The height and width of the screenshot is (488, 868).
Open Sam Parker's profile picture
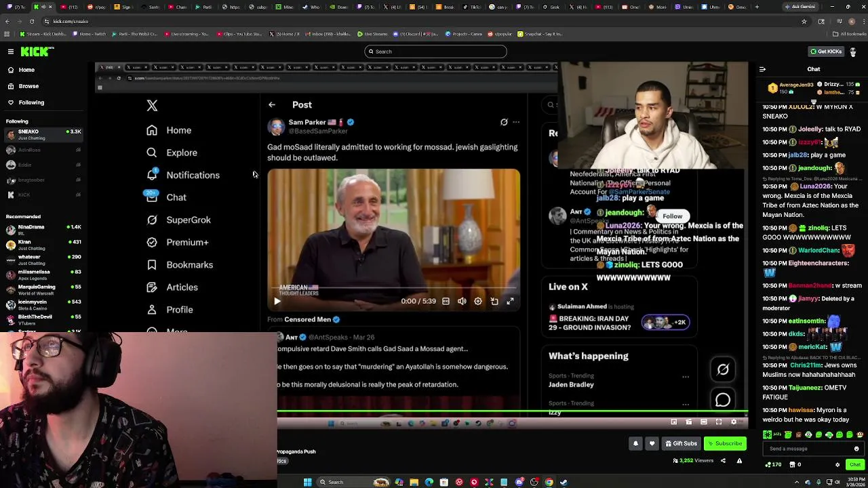coord(276,127)
